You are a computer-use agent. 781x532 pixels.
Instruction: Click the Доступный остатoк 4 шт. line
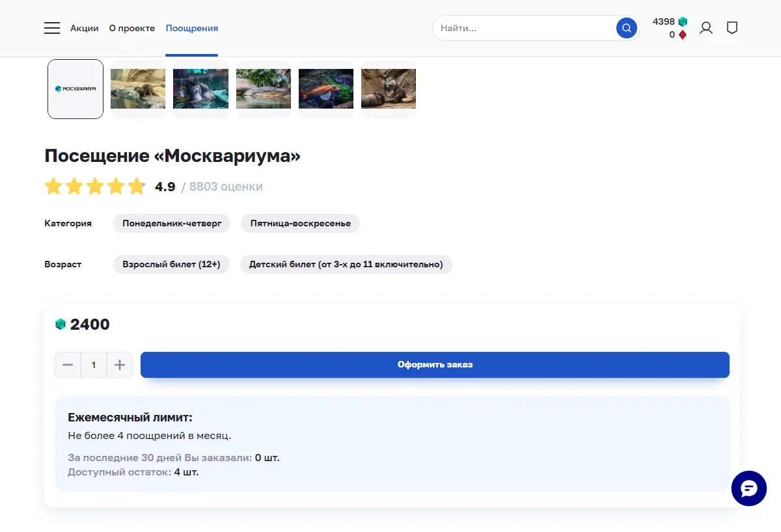133,472
